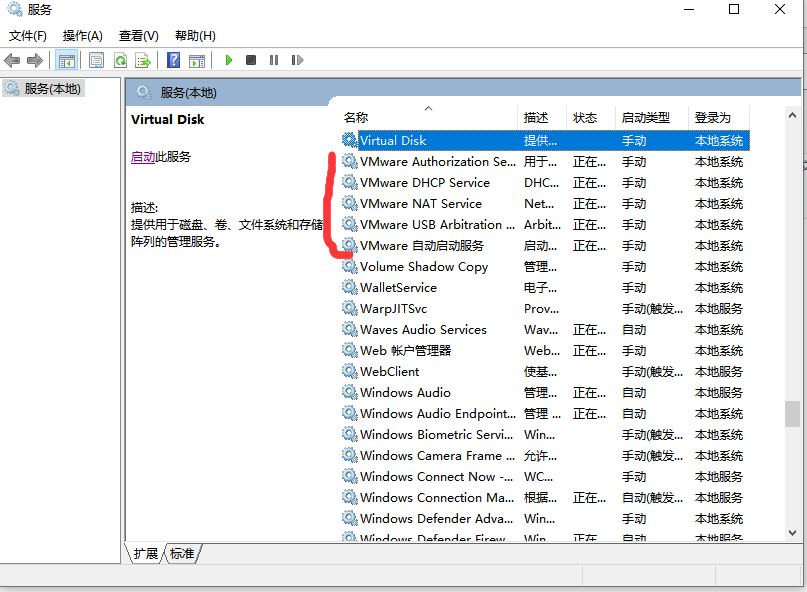
Task: Select Windows Defender Advanced service row
Action: pos(545,518)
